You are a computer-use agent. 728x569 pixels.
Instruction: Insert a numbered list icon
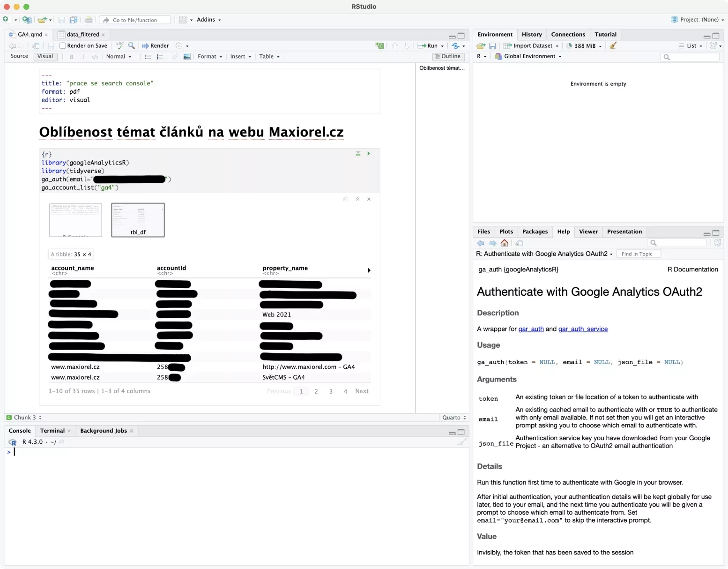(160, 57)
